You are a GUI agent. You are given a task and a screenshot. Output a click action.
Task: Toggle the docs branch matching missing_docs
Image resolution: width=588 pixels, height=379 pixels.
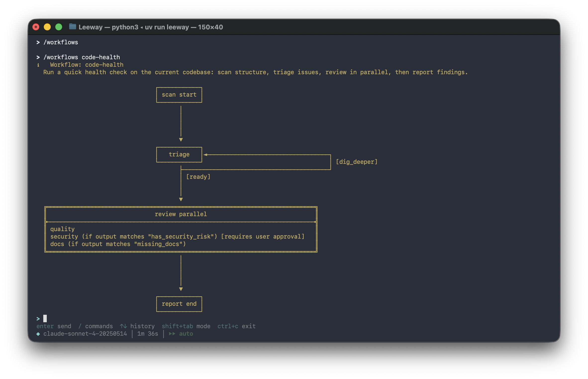[118, 244]
